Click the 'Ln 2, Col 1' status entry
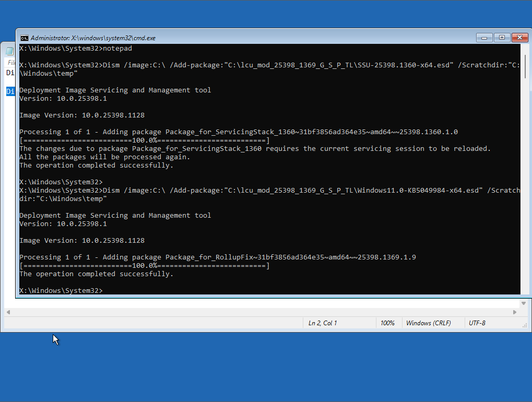 [x=322, y=323]
